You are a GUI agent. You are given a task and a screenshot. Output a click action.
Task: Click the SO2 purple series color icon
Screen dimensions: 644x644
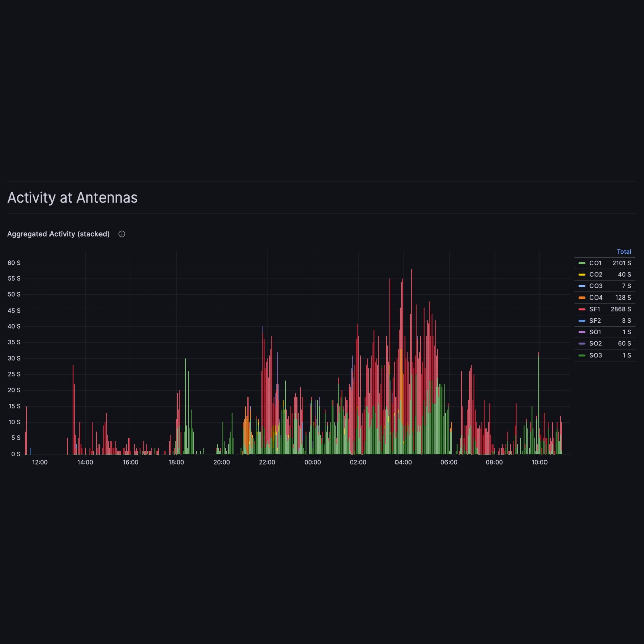point(582,344)
